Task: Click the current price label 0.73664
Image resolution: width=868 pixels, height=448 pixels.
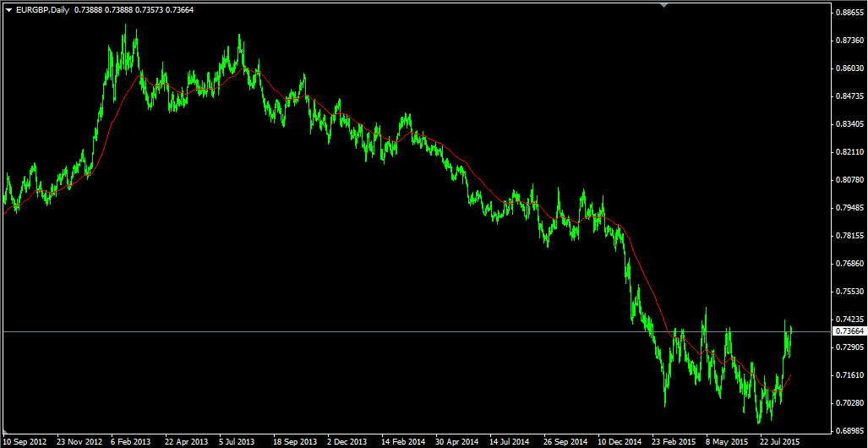Action: click(849, 331)
